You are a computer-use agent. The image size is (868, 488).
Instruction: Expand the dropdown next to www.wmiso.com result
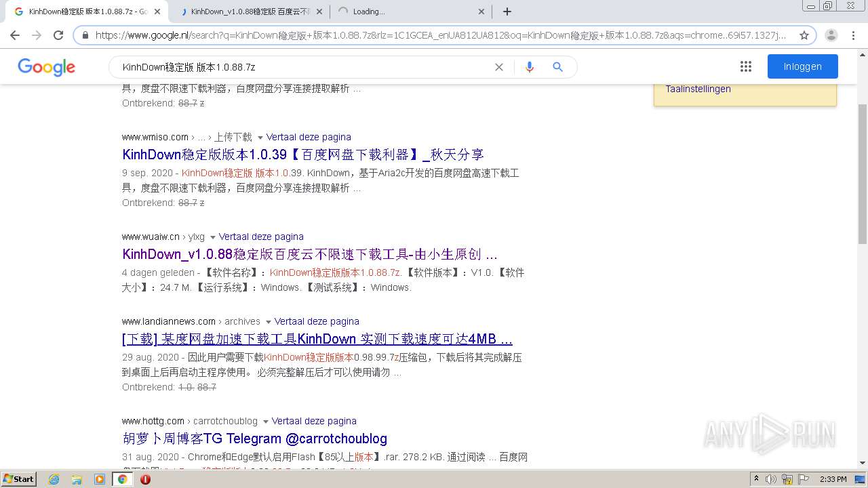(260, 138)
